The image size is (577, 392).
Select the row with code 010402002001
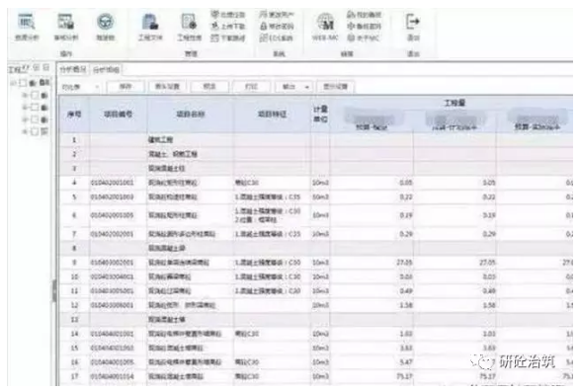pos(316,234)
